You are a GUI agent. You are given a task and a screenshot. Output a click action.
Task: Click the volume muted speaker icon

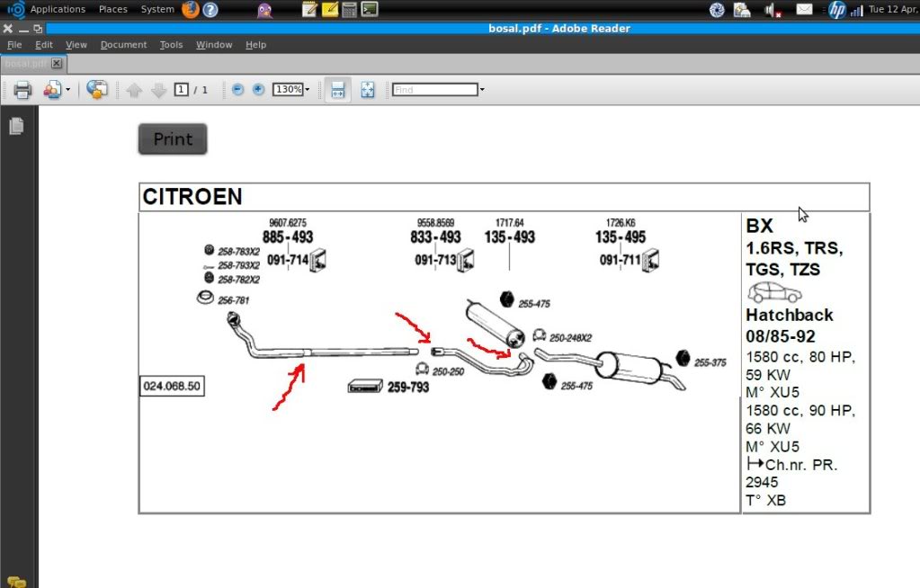[x=773, y=10]
